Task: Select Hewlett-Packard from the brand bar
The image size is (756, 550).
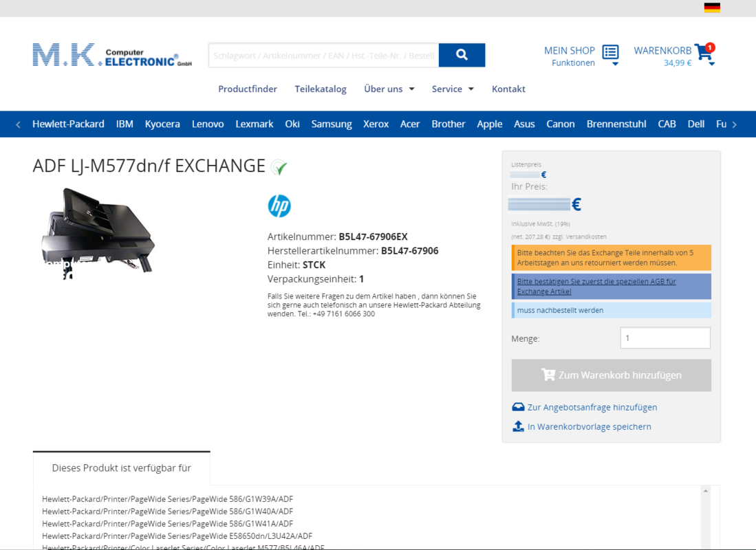Action: pos(68,124)
